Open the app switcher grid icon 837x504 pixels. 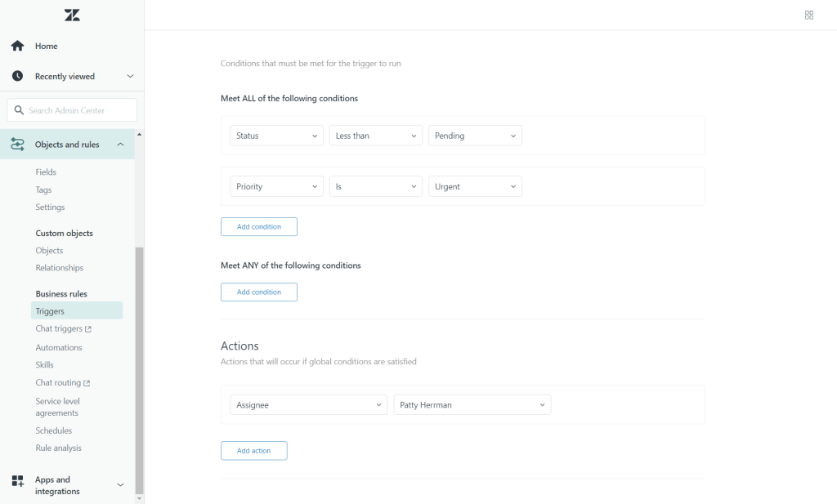click(808, 15)
